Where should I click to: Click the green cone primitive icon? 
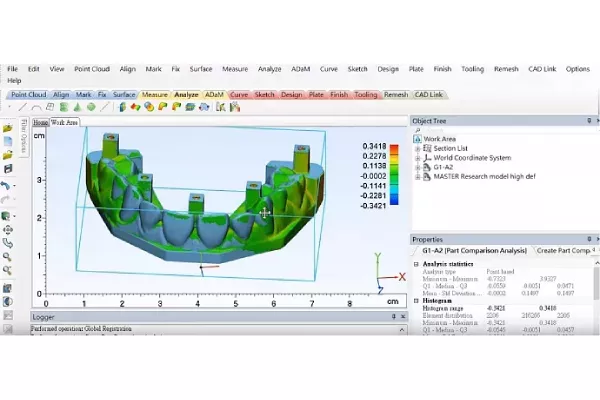76,107
